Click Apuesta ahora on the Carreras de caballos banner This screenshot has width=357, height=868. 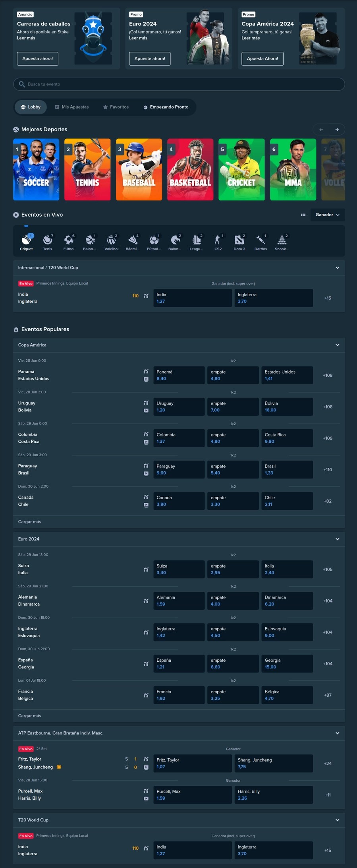coord(38,59)
